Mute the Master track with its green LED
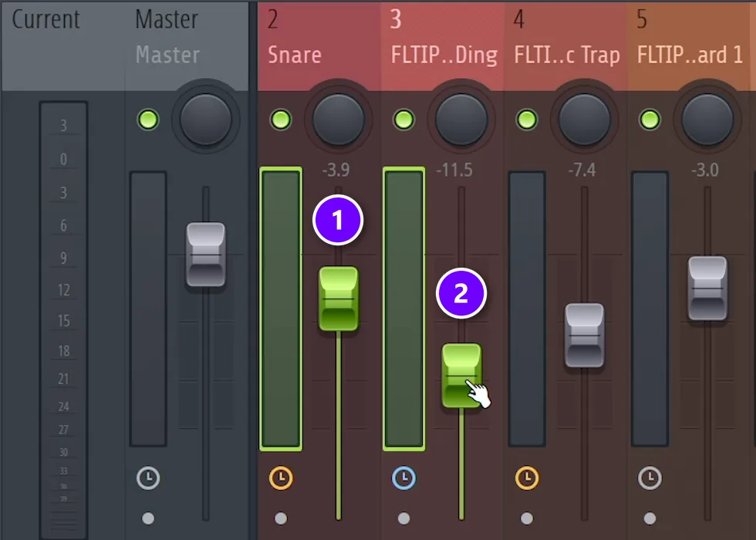756x540 pixels. (x=148, y=120)
